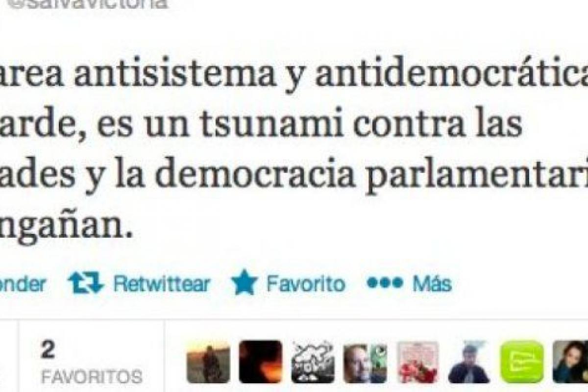Viewport: 588px width, 392px height.
Task: Open the green logo avatar
Action: pyautogui.click(x=522, y=362)
